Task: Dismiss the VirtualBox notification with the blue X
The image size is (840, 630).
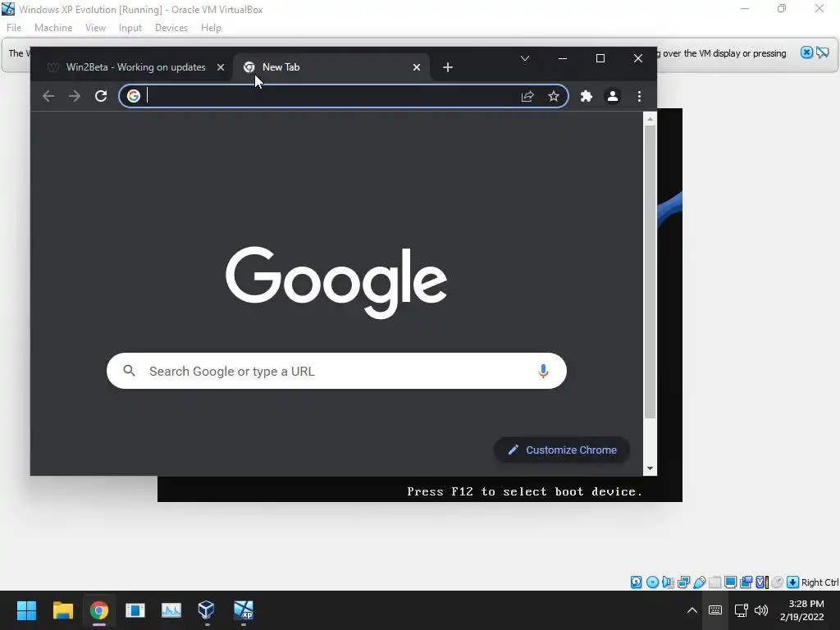Action: (806, 52)
